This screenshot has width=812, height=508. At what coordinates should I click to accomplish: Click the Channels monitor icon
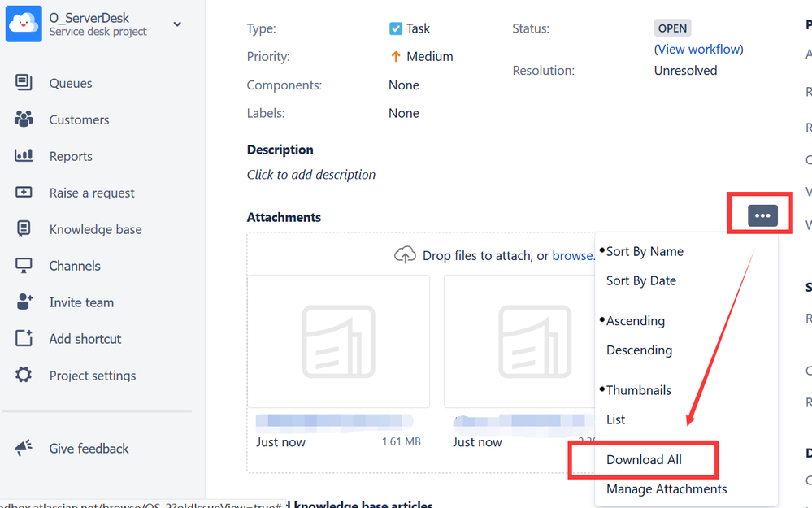point(24,265)
